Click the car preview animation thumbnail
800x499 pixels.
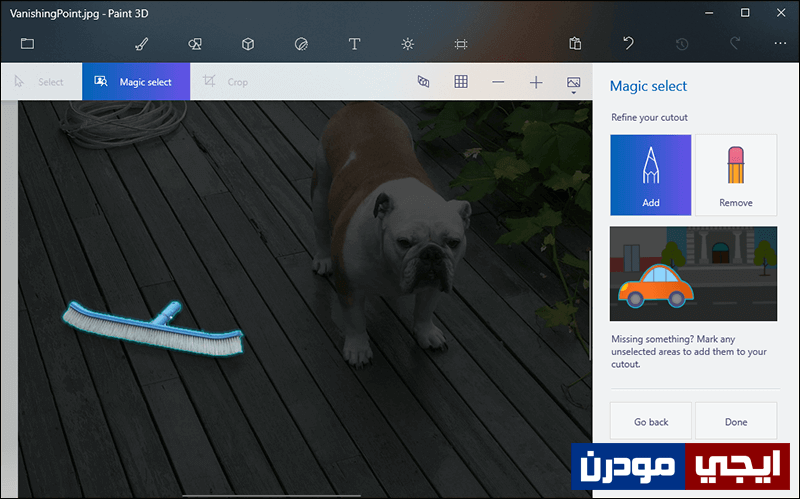(x=693, y=273)
